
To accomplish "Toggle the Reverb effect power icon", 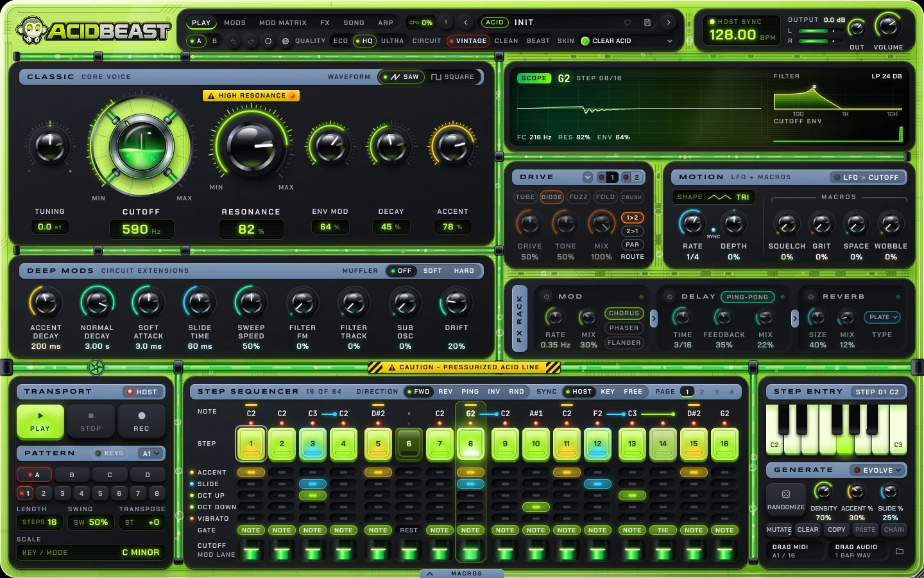I will (811, 297).
